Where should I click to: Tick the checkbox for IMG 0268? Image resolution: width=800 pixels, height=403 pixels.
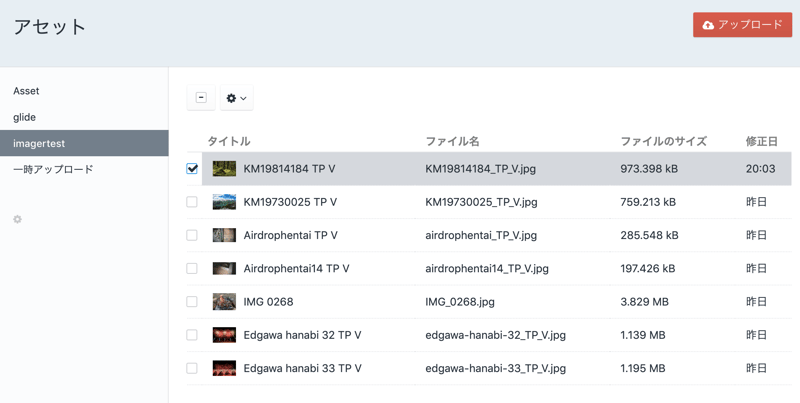(x=192, y=302)
